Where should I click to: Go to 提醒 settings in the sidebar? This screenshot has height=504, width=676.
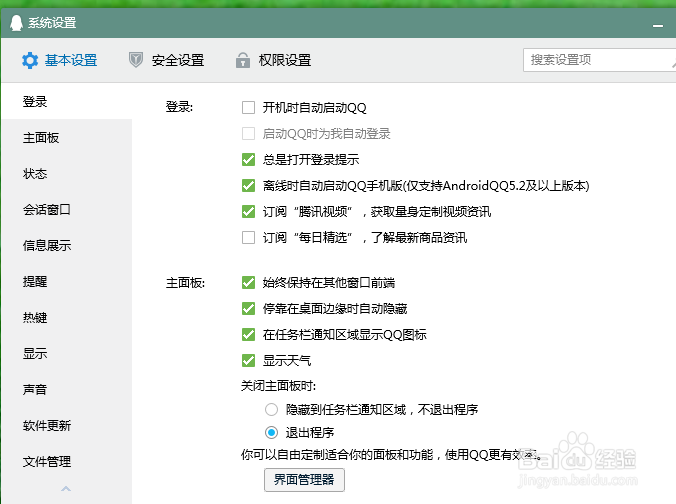pos(67,282)
